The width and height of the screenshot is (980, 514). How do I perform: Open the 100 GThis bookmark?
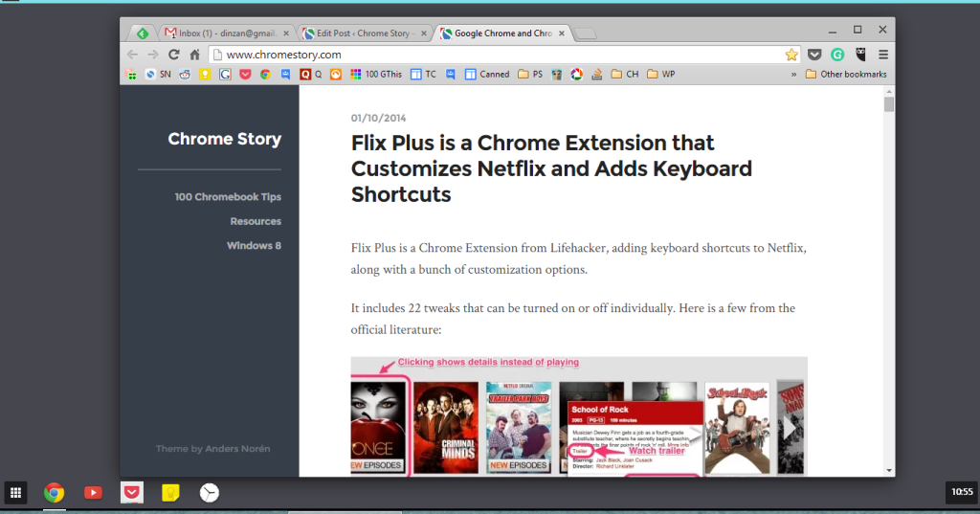375,74
